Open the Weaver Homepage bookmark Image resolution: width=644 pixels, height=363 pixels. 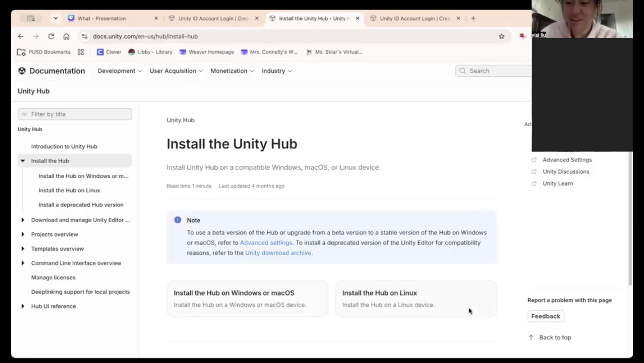pos(207,52)
